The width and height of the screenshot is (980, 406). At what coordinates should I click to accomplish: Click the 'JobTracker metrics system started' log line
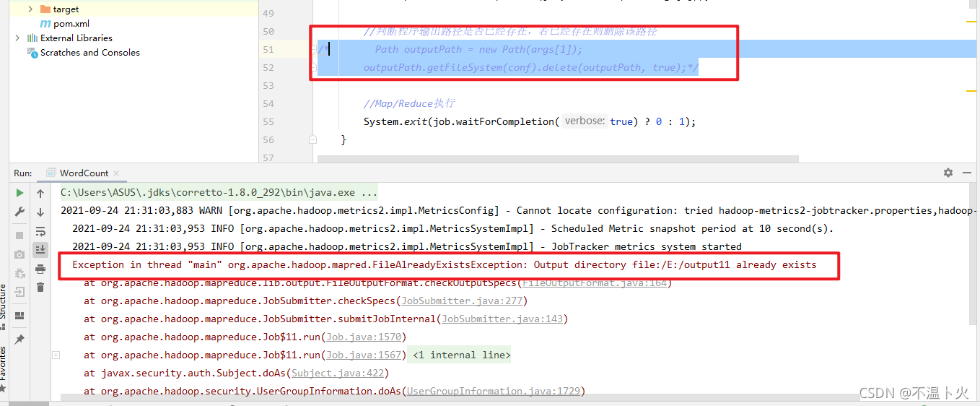point(407,246)
